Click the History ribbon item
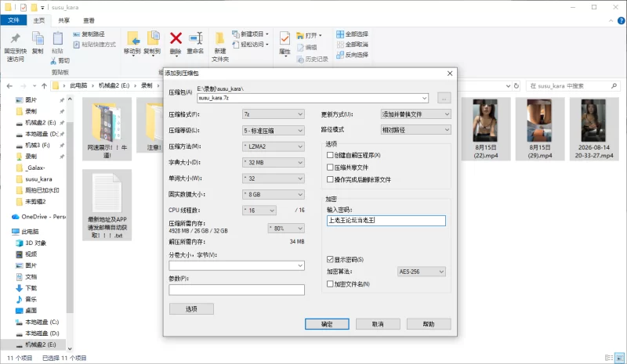The image size is (627, 364). 312,59
